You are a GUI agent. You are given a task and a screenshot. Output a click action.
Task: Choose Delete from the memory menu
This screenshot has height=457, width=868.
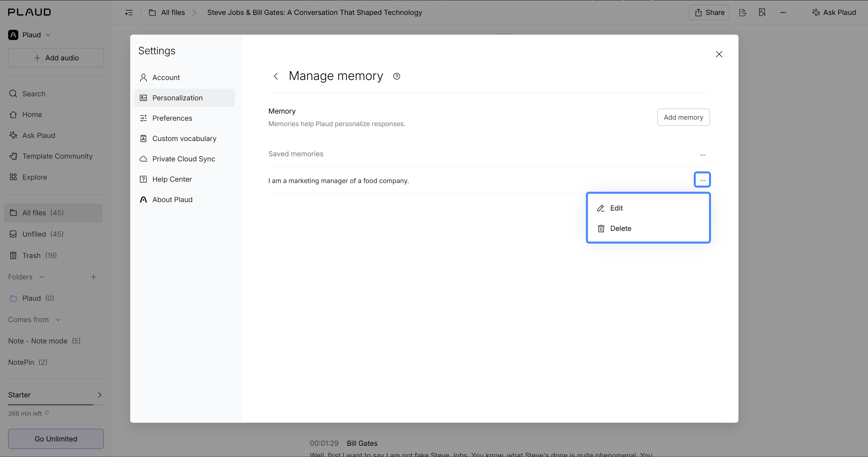(x=648, y=228)
